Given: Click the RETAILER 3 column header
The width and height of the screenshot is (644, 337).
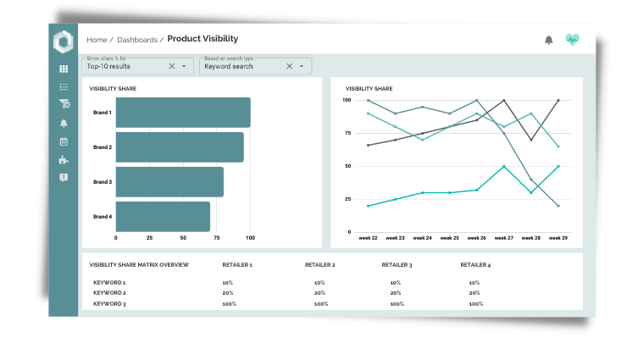Looking at the screenshot, I should pyautogui.click(x=397, y=265).
